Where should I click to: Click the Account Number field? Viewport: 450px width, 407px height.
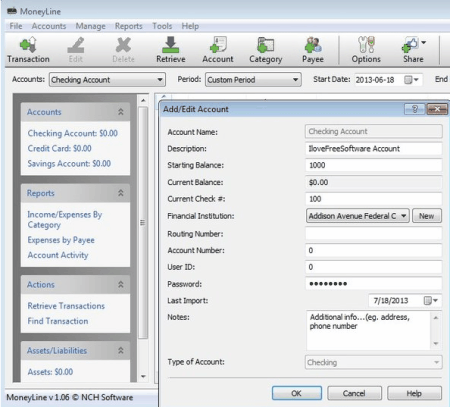(374, 250)
